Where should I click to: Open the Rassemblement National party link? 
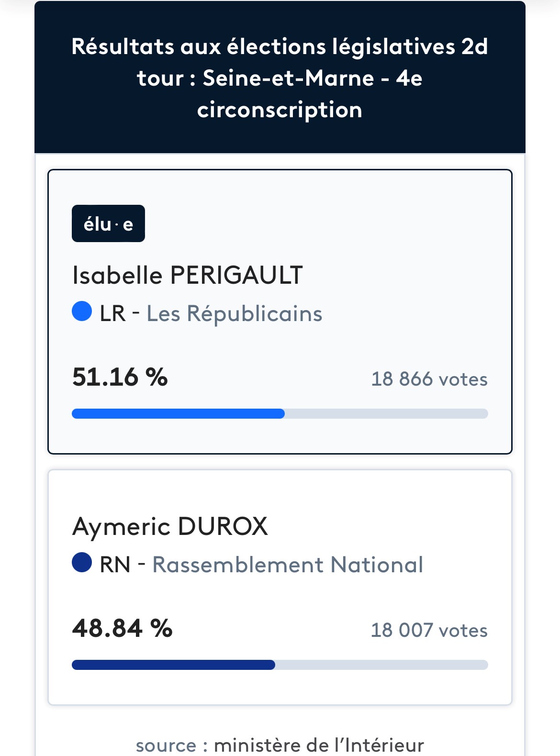(288, 565)
